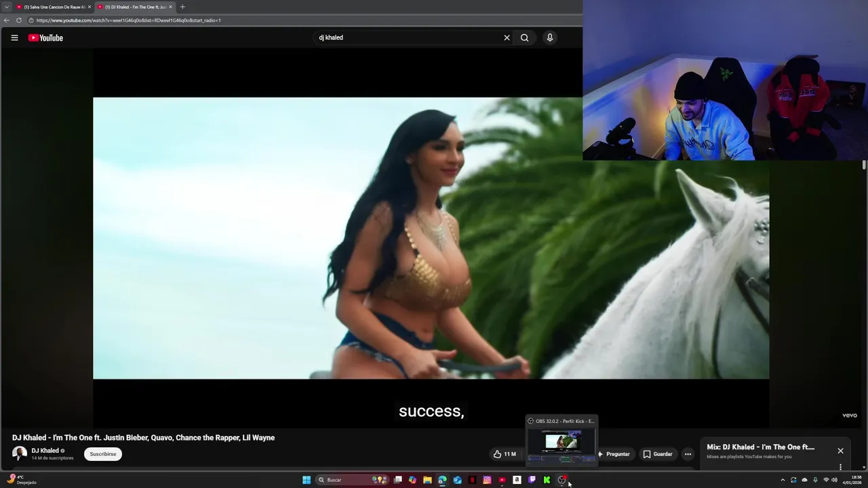This screenshot has width=868, height=488.
Task: Save the video with Guardar button
Action: (x=658, y=454)
